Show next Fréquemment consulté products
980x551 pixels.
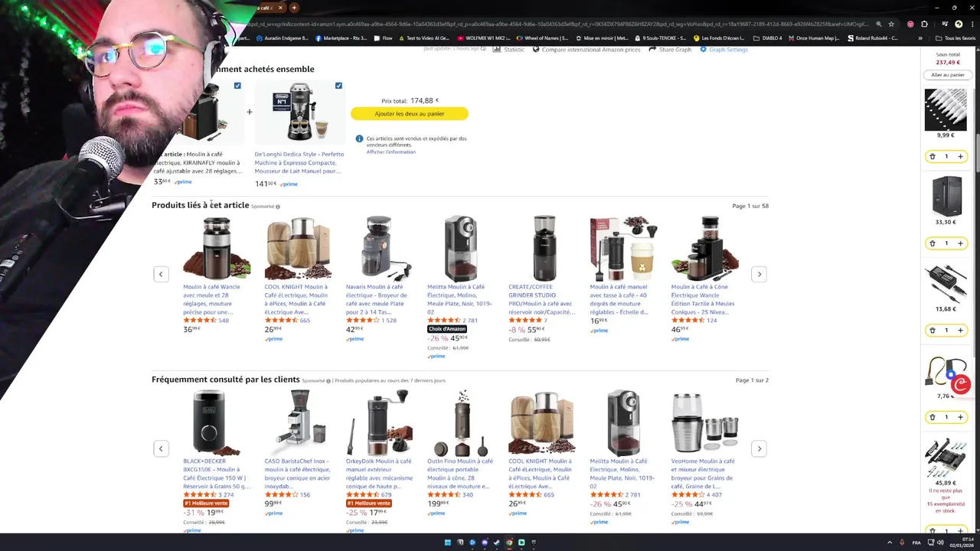[759, 448]
